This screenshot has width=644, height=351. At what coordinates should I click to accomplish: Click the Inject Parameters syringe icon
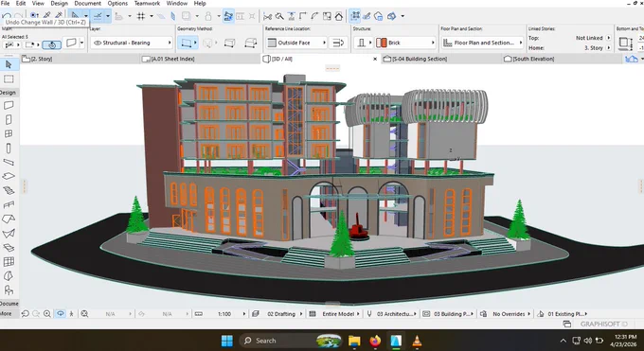click(x=59, y=16)
